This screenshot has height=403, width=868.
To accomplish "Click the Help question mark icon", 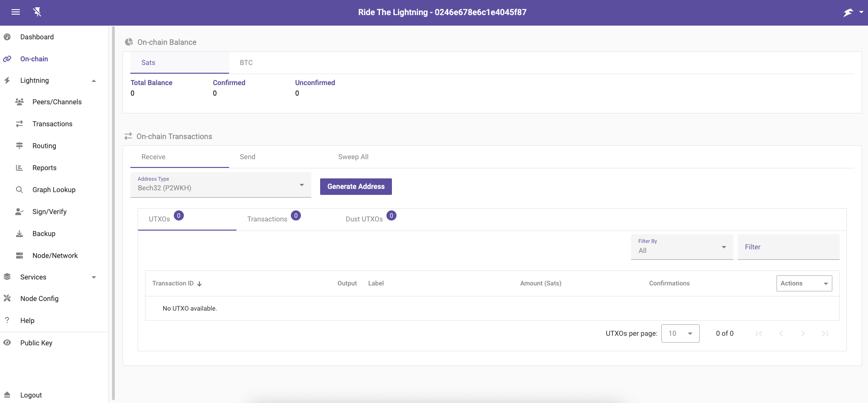I will point(7,320).
